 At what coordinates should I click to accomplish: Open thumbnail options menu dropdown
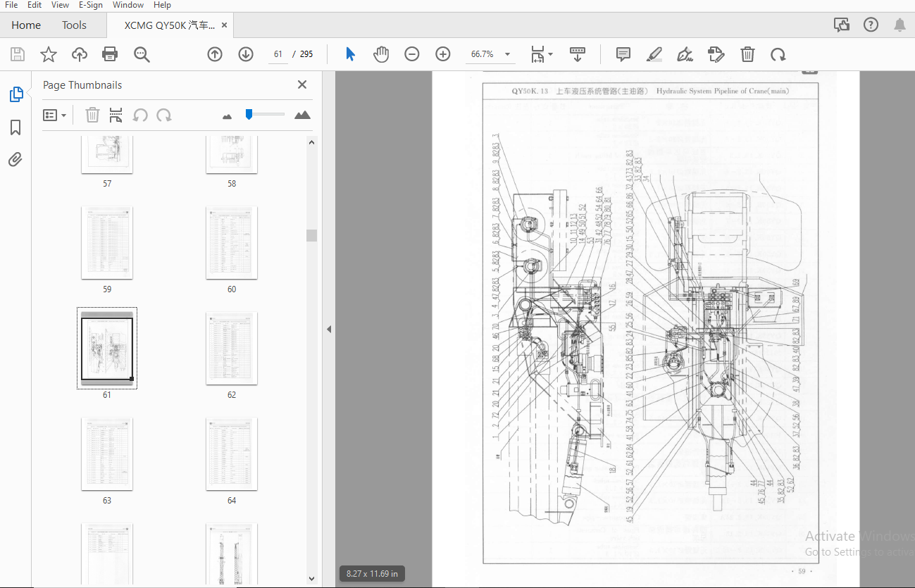pyautogui.click(x=55, y=115)
